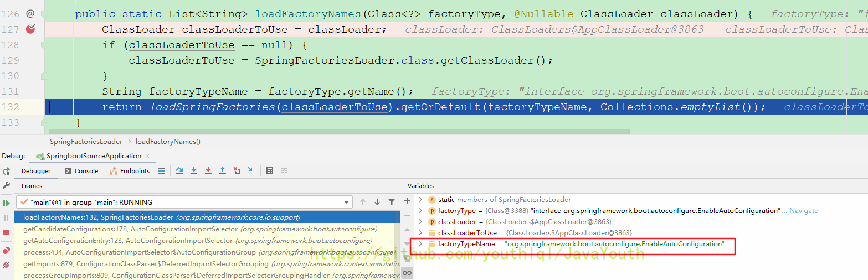Open the thread selector "main"@1 dropdown

click(x=347, y=203)
